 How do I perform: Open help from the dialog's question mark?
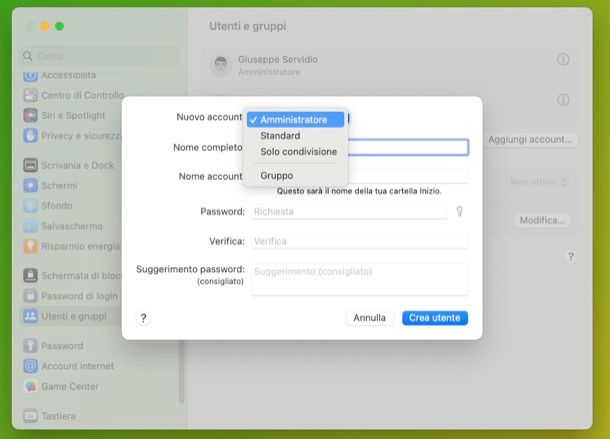143,318
